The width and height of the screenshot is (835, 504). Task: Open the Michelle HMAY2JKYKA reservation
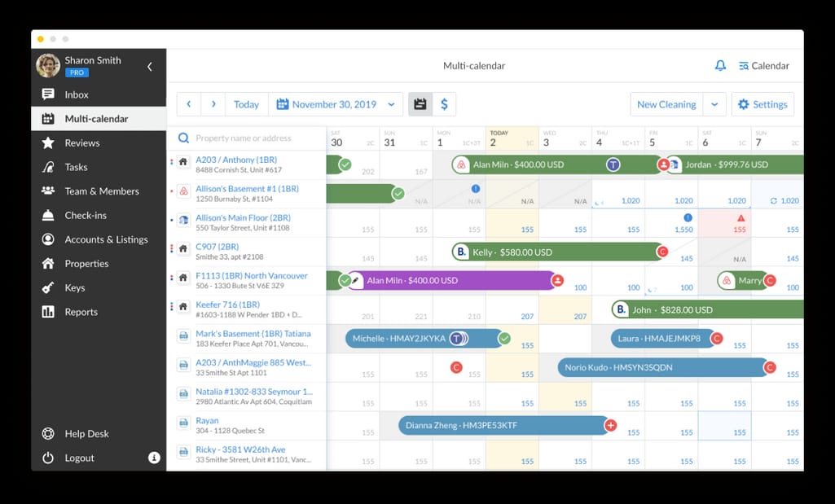424,339
